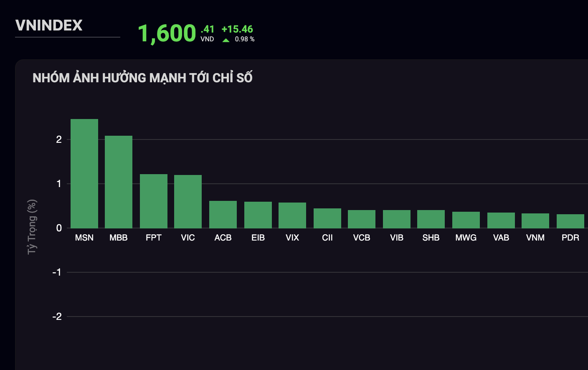The height and width of the screenshot is (370, 588).
Task: Click the VIX ticker label
Action: click(x=292, y=238)
